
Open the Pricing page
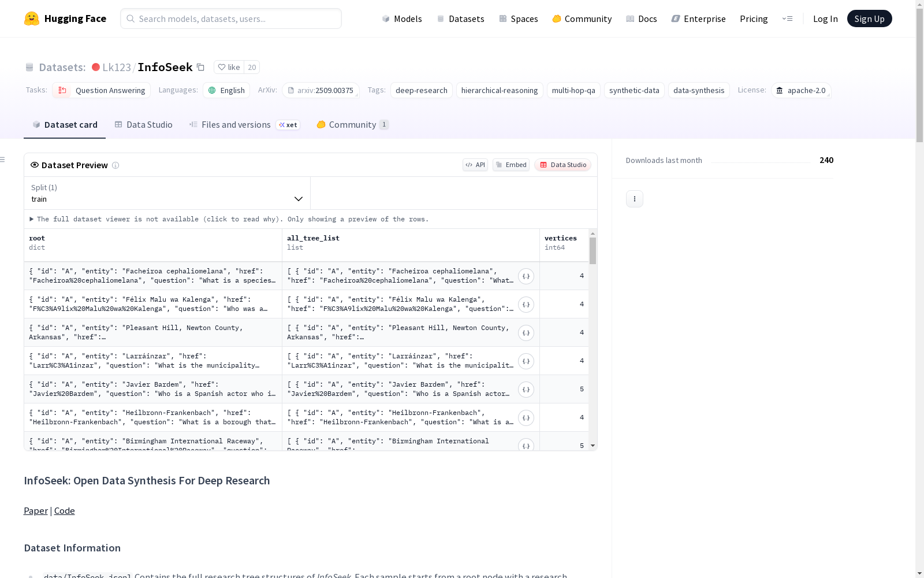click(754, 19)
